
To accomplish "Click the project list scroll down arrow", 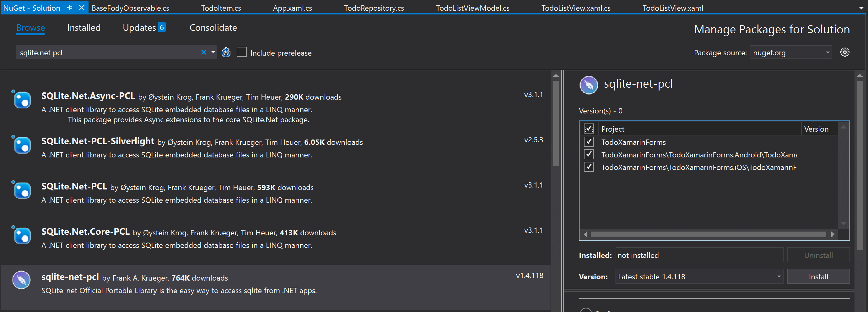I will coord(843,224).
